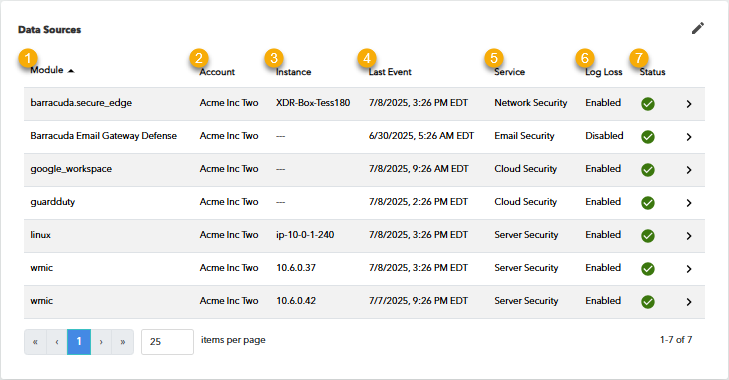Viewport: 729px width, 380px height.
Task: Click the green status check for linux row
Action: [648, 236]
